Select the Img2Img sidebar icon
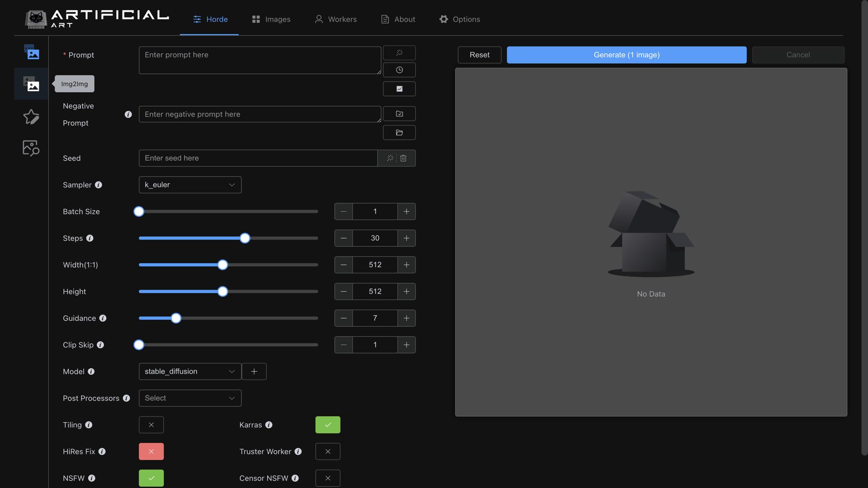 [31, 84]
